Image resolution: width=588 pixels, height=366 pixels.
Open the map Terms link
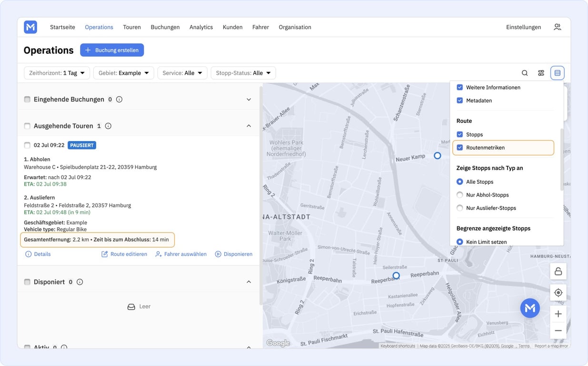(524, 346)
